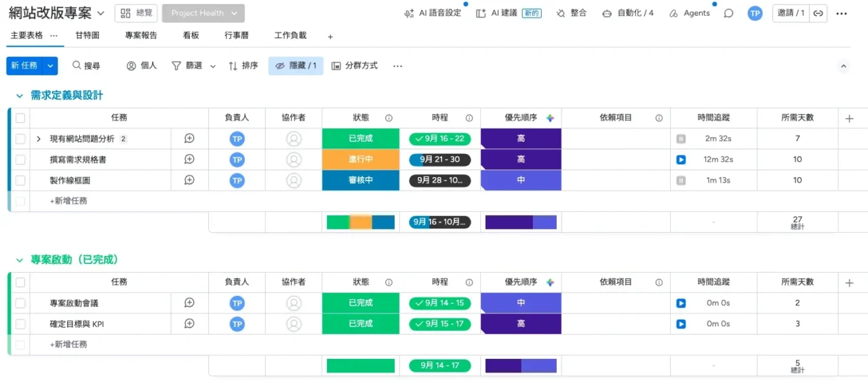Select all tasks in 需求定義與設計 group
This screenshot has width=868, height=382.
click(x=20, y=118)
